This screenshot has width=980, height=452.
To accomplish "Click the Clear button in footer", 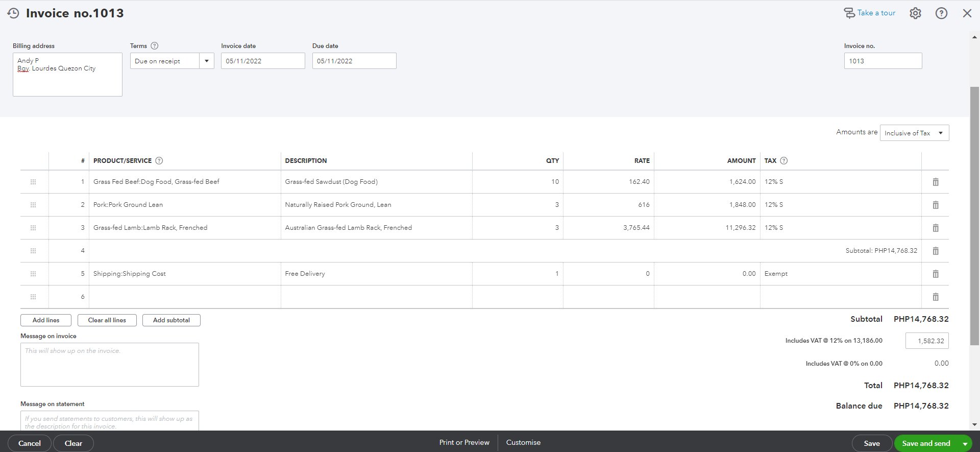I will coord(73,443).
